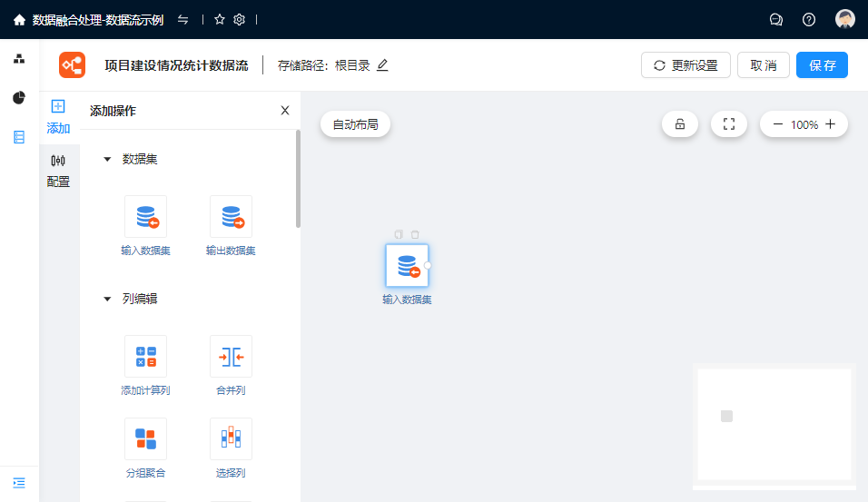Copy the canvas node via copy icon
The height and width of the screenshot is (502, 868).
[x=399, y=234]
